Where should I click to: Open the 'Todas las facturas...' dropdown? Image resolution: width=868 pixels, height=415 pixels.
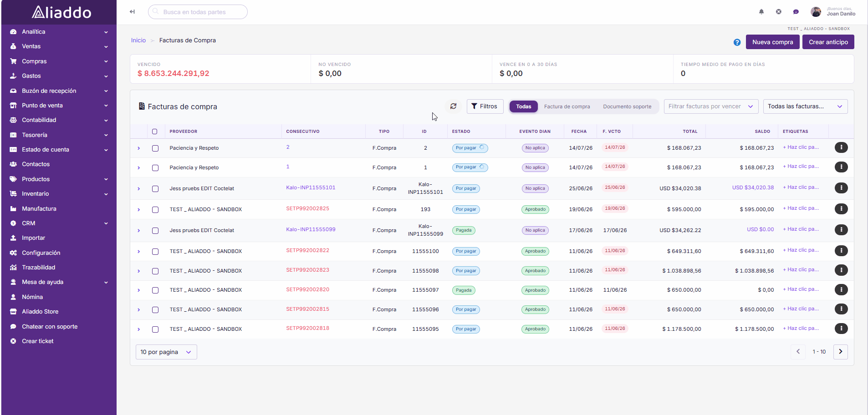[805, 106]
